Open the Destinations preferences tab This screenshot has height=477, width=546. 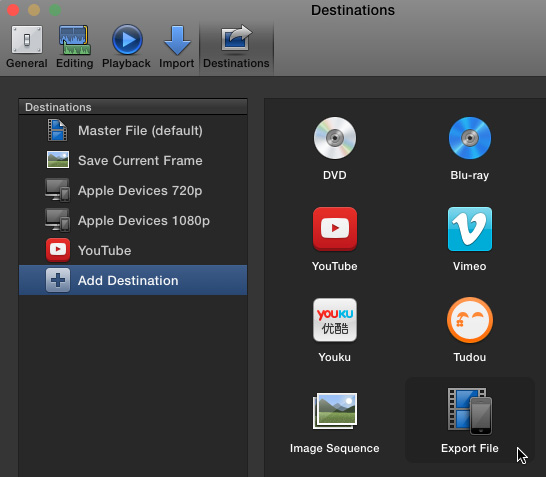(x=236, y=47)
